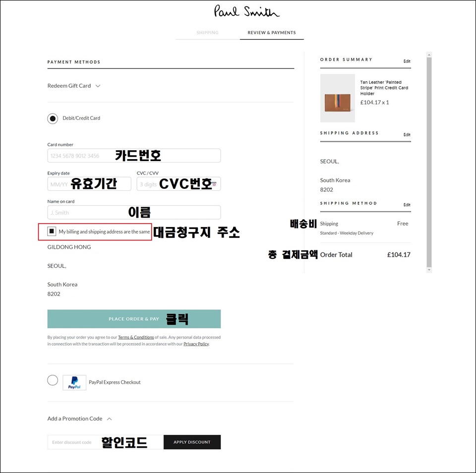Click the PayPal logo icon

(x=74, y=382)
